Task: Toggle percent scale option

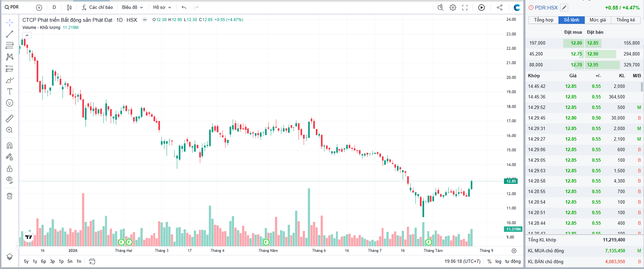Action: click(489, 262)
